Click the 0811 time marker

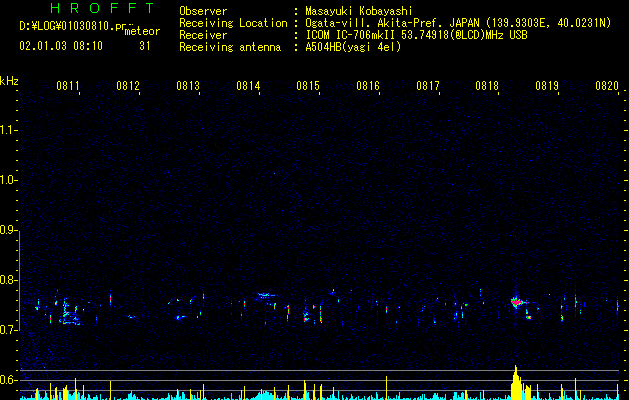coord(67,85)
